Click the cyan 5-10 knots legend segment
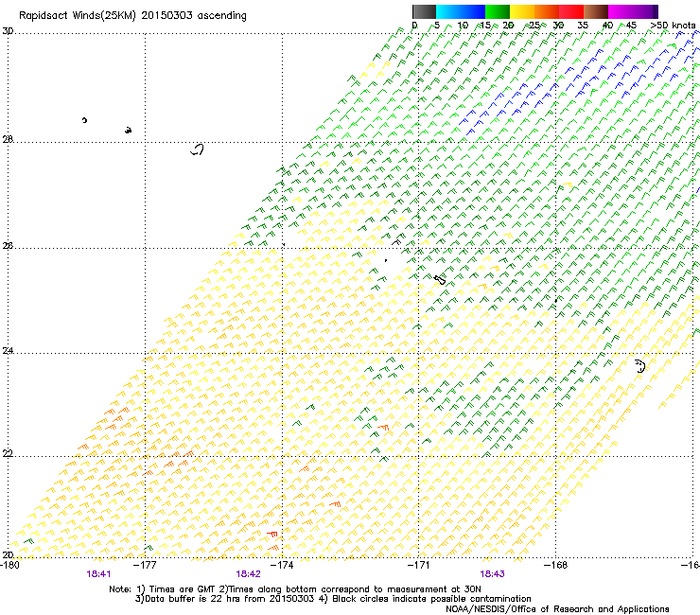The image size is (700, 615). point(448,11)
